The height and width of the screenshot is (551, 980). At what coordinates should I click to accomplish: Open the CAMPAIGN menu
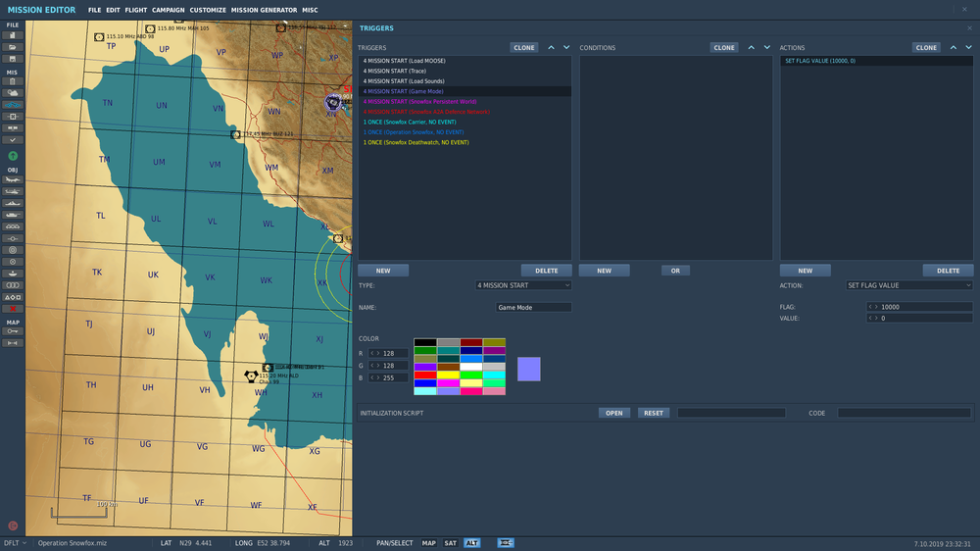[x=169, y=10]
